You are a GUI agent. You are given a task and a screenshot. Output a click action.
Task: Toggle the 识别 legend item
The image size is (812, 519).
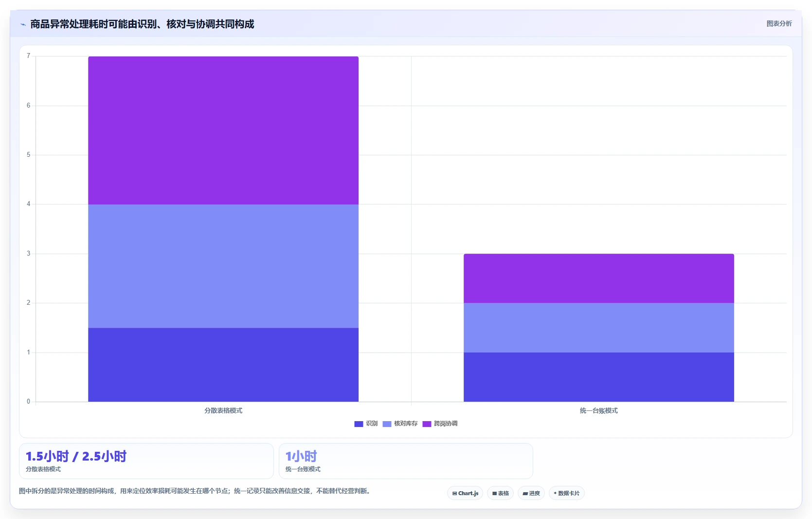[366, 424]
